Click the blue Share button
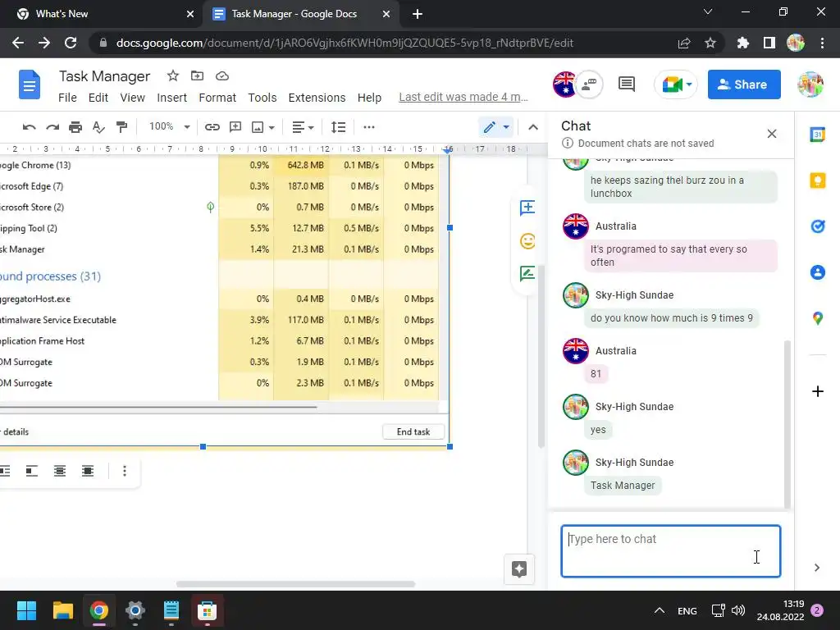This screenshot has height=630, width=840. click(743, 84)
